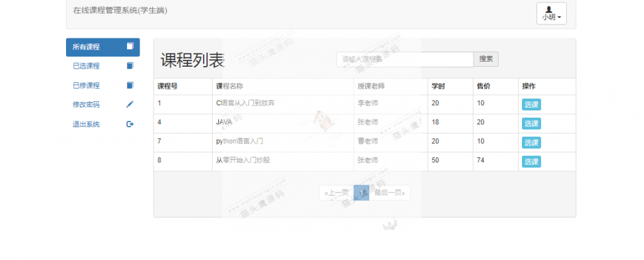Click book icon beside 已修课程
This screenshot has height=260, width=644.
[130, 86]
